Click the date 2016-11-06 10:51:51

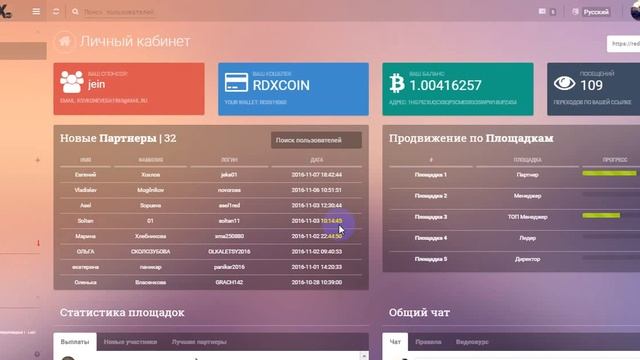(x=317, y=190)
